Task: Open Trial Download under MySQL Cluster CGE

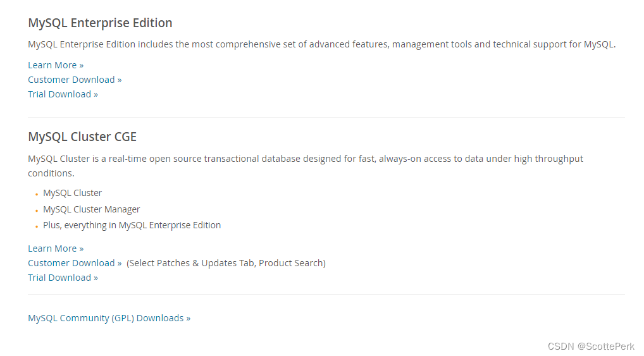Action: click(x=63, y=278)
